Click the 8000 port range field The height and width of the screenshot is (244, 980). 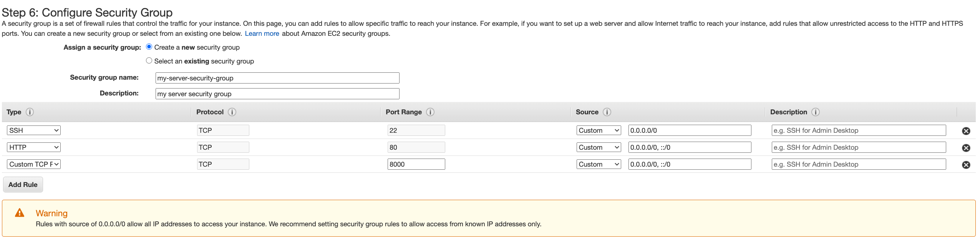[416, 164]
